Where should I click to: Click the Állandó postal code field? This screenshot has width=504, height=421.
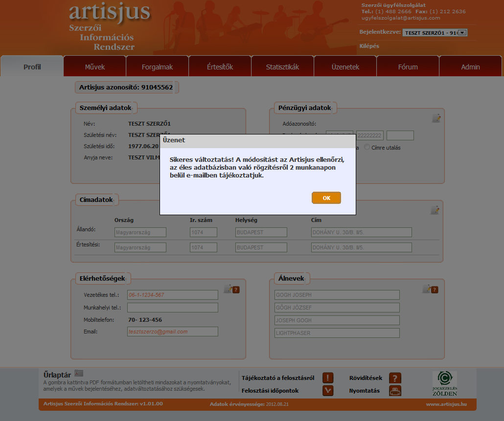[204, 232]
